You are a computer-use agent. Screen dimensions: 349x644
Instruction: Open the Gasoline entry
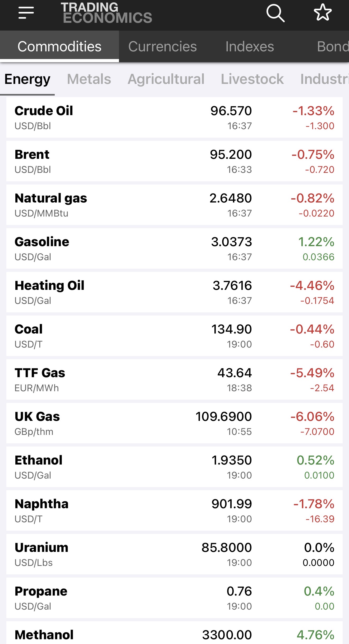[x=174, y=249]
